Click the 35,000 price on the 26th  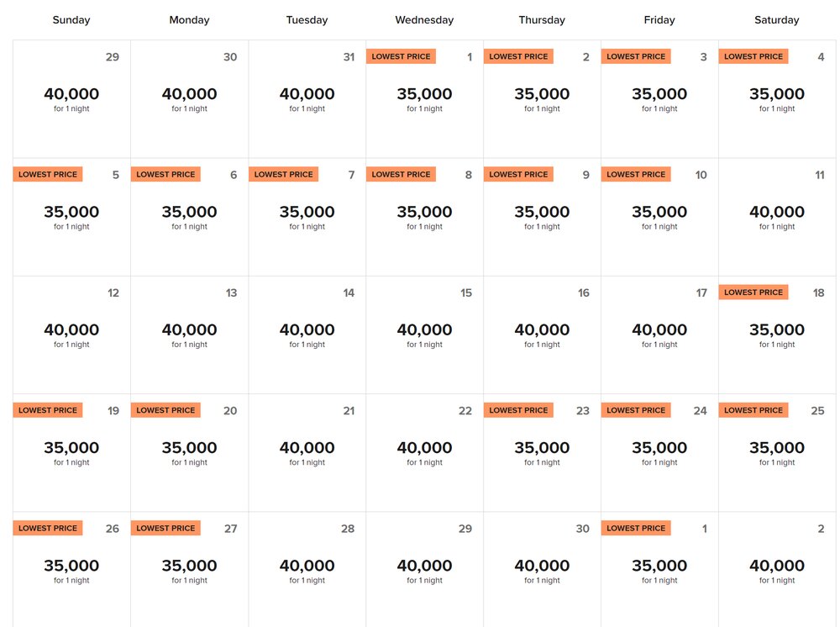click(x=71, y=566)
